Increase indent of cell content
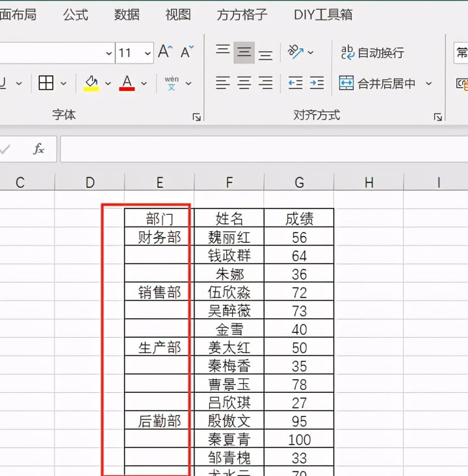The width and height of the screenshot is (468, 476). coord(317,83)
